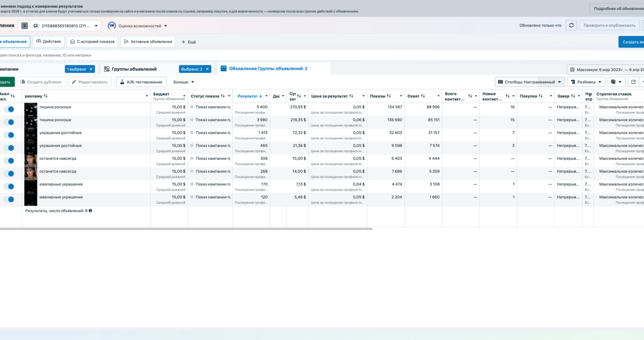Remove the '1 выбрано' campaign filter
Screen dimensions: 644x340
[x=91, y=69]
